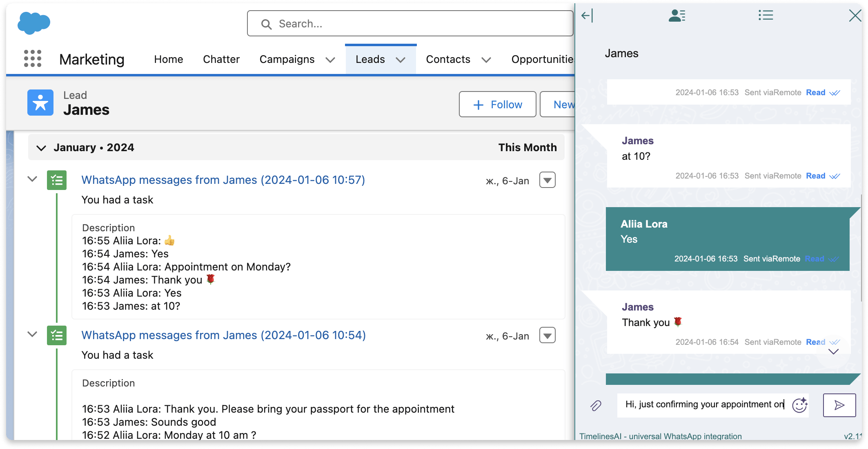
Task: Open the dropdown for the 10:57 WhatsApp task
Action: tap(547, 180)
